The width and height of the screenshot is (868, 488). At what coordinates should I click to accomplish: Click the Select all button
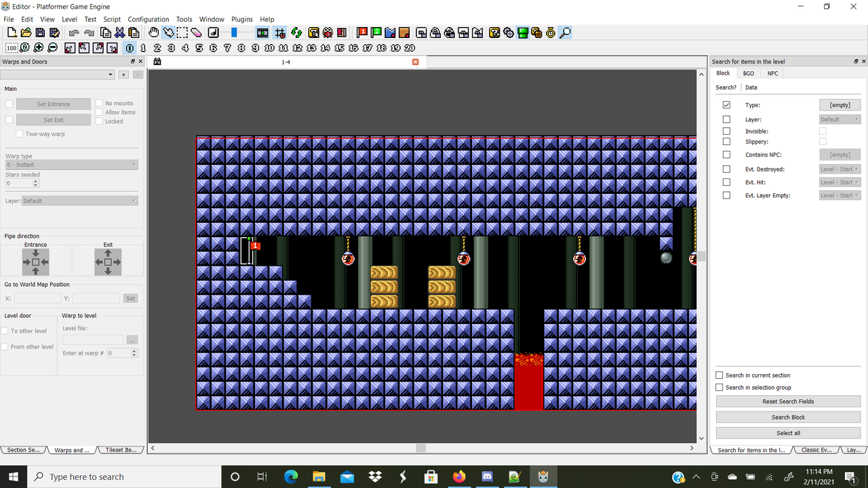(788, 432)
